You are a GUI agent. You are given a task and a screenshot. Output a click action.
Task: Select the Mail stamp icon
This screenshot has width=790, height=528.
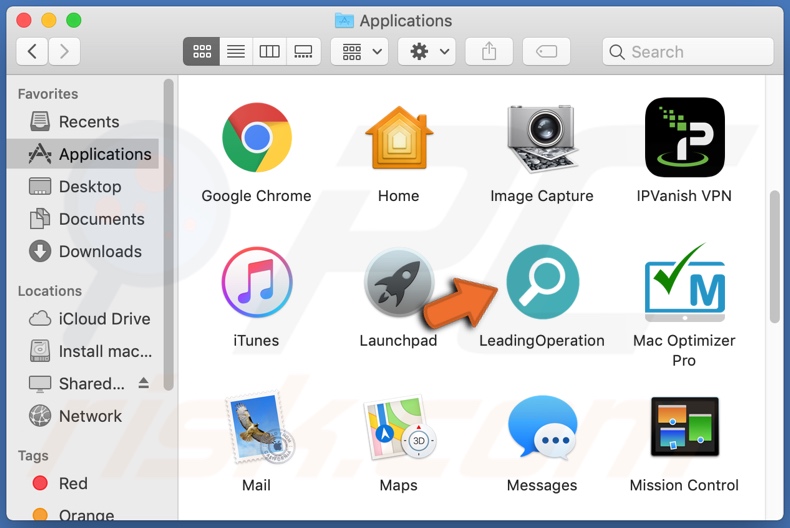pos(259,427)
